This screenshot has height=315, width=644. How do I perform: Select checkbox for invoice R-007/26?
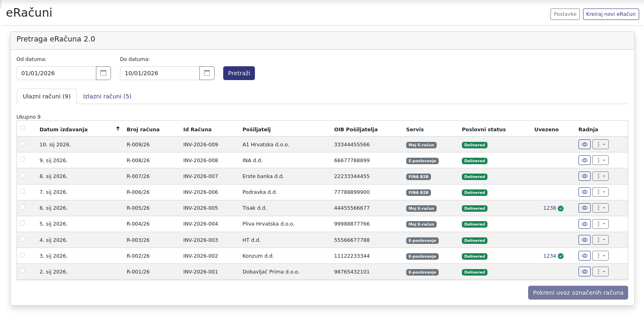[x=22, y=176]
